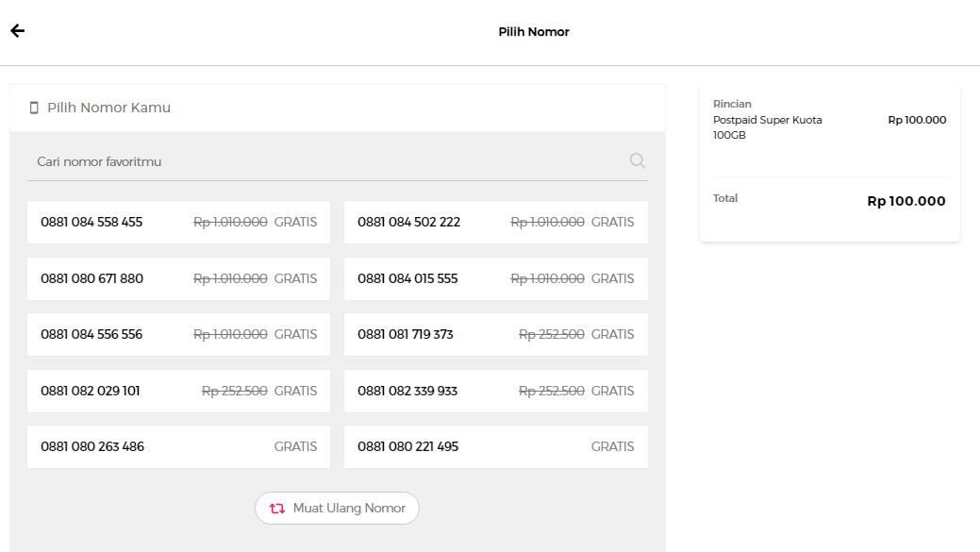This screenshot has width=980, height=552.
Task: Choose free number 0881 080 221 495
Action: (x=495, y=446)
